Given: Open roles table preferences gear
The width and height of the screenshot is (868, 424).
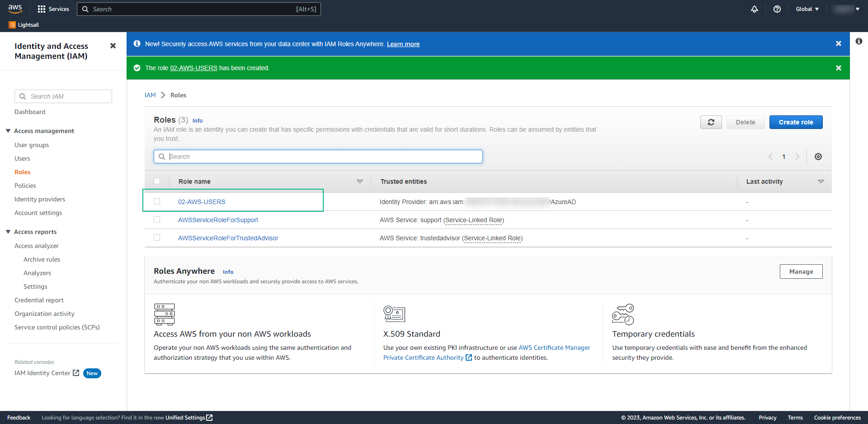Looking at the screenshot, I should [x=818, y=157].
